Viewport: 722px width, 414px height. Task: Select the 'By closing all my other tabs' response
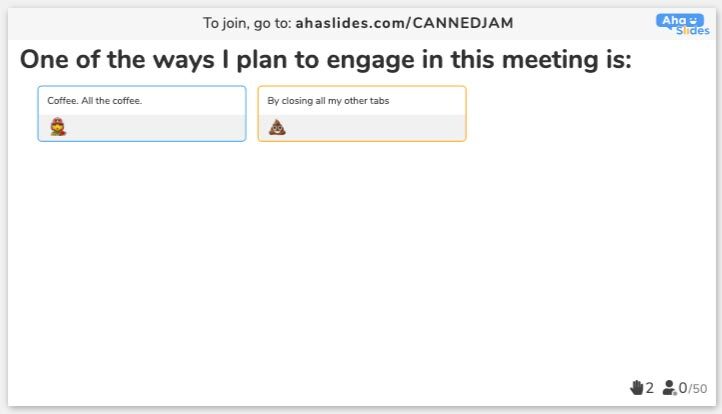pyautogui.click(x=328, y=101)
